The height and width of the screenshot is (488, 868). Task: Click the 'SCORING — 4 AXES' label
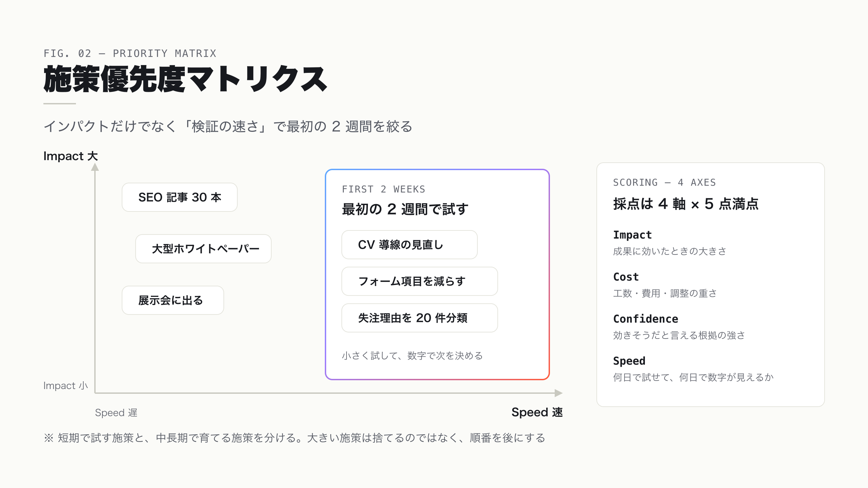(665, 182)
